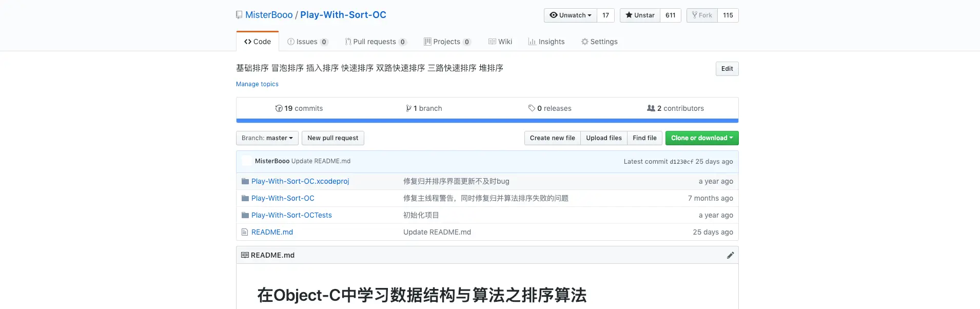Click the branch icon beside 1 branch

408,108
